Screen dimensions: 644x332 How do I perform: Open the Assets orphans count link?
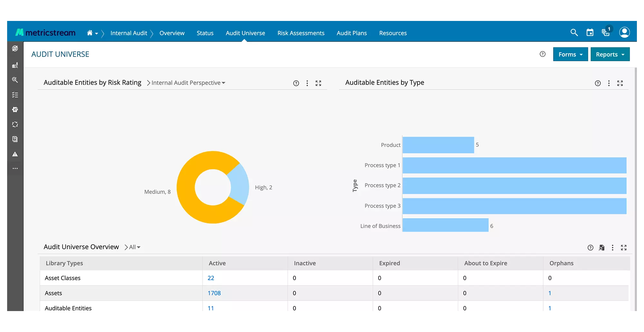point(550,293)
